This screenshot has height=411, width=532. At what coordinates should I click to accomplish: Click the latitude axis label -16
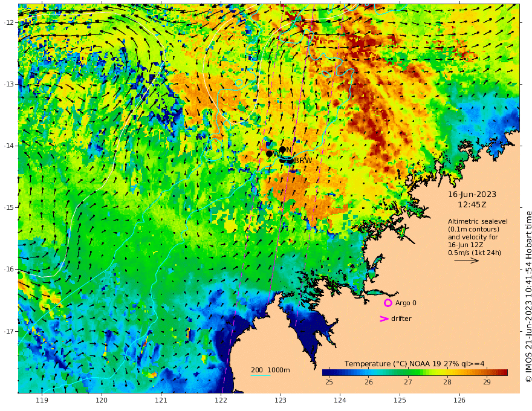click(10, 269)
